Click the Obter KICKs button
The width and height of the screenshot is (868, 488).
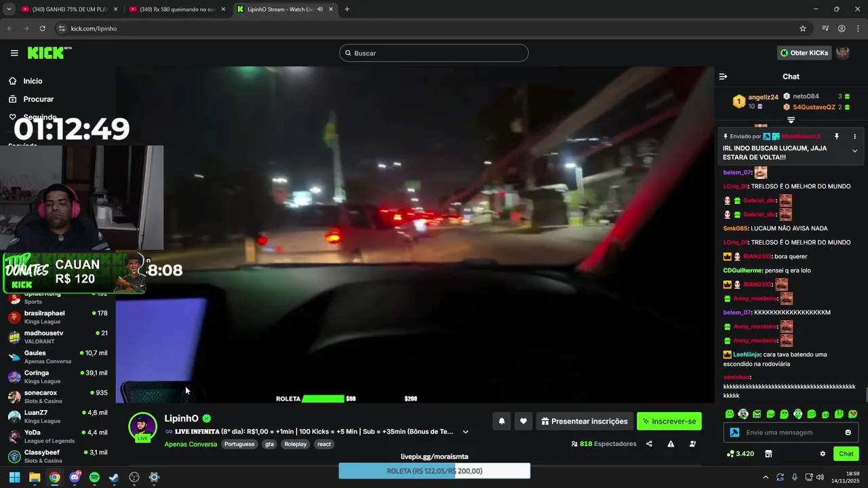click(x=804, y=53)
